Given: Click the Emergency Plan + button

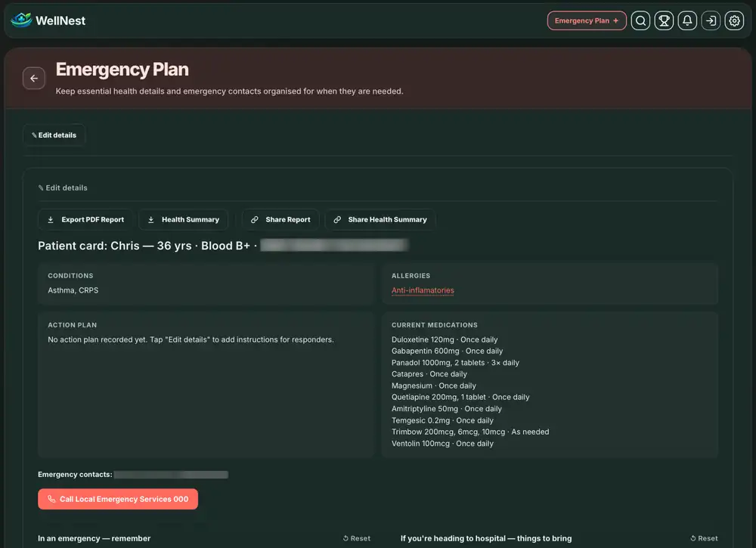Looking at the screenshot, I should 587,20.
